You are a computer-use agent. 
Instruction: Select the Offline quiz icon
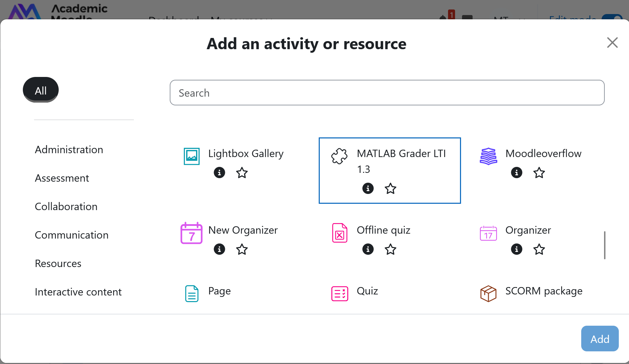[x=340, y=233]
